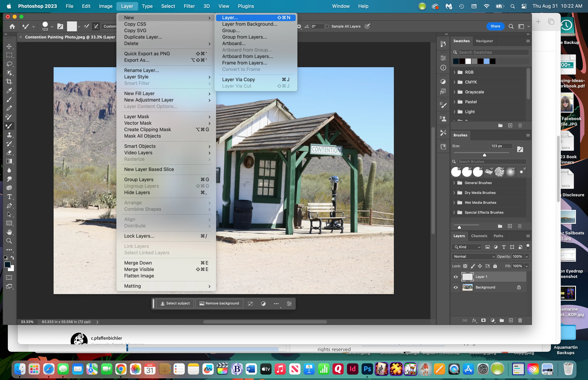Choose Layer Via Copy menu item
588x380 pixels.
pyautogui.click(x=238, y=79)
